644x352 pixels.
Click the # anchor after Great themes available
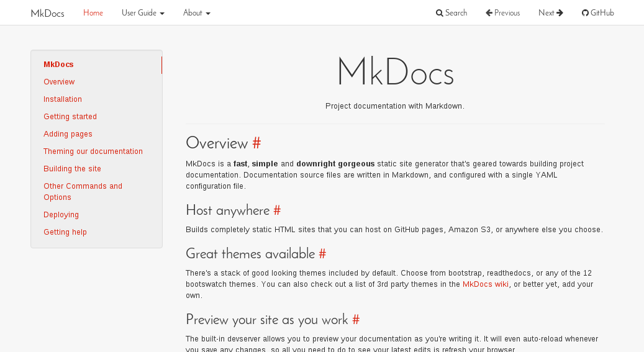322,254
